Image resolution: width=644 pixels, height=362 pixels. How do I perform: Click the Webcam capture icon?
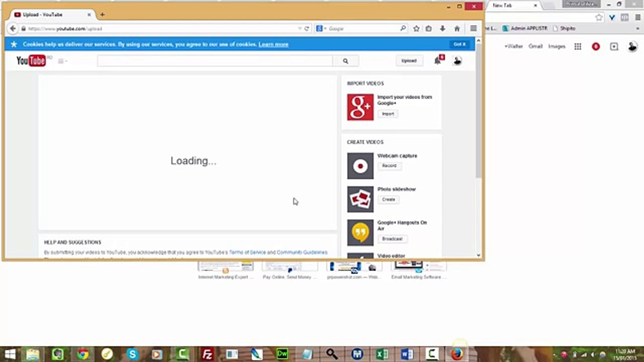click(360, 166)
